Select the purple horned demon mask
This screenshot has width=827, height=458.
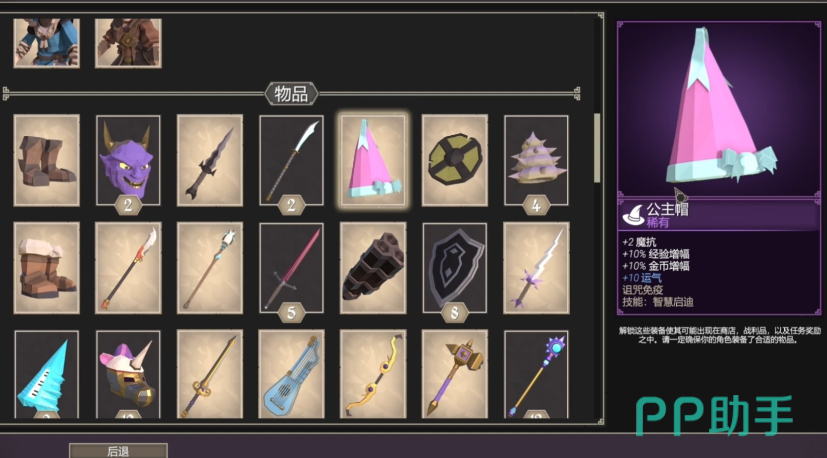(128, 160)
